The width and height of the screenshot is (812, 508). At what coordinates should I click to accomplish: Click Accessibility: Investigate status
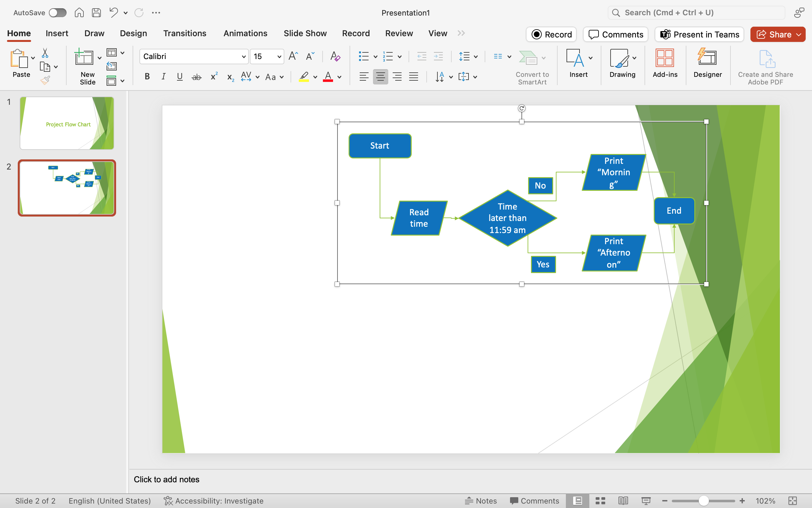213,501
